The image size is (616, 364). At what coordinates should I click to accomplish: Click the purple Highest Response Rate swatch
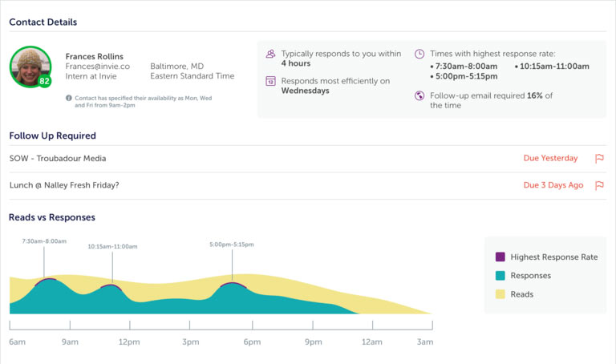tap(500, 257)
